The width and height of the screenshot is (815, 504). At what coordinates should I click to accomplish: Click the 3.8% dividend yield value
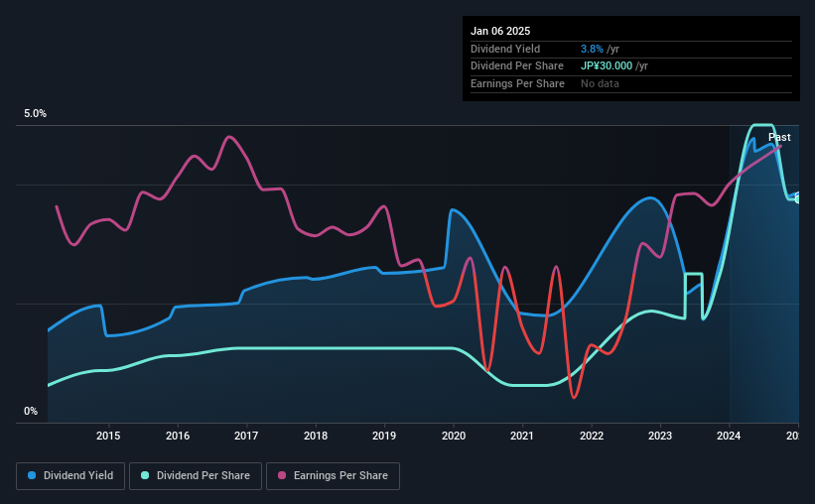point(592,49)
